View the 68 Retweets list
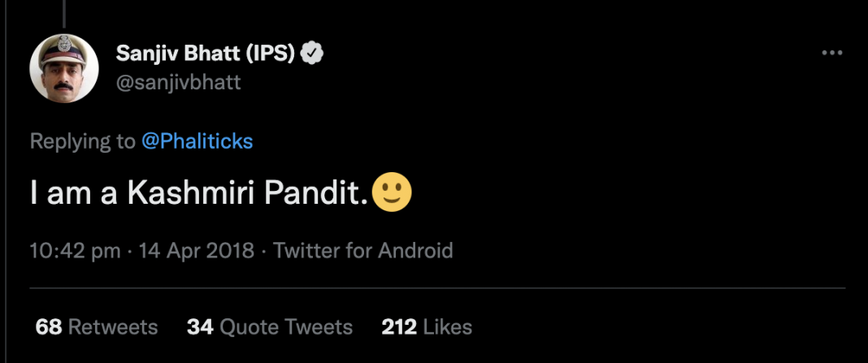This screenshot has height=363, width=868. [97, 327]
